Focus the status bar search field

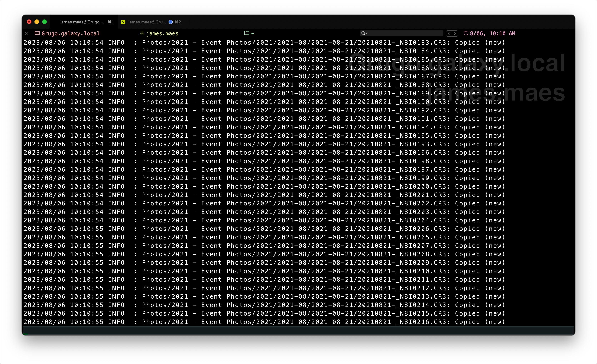401,33
